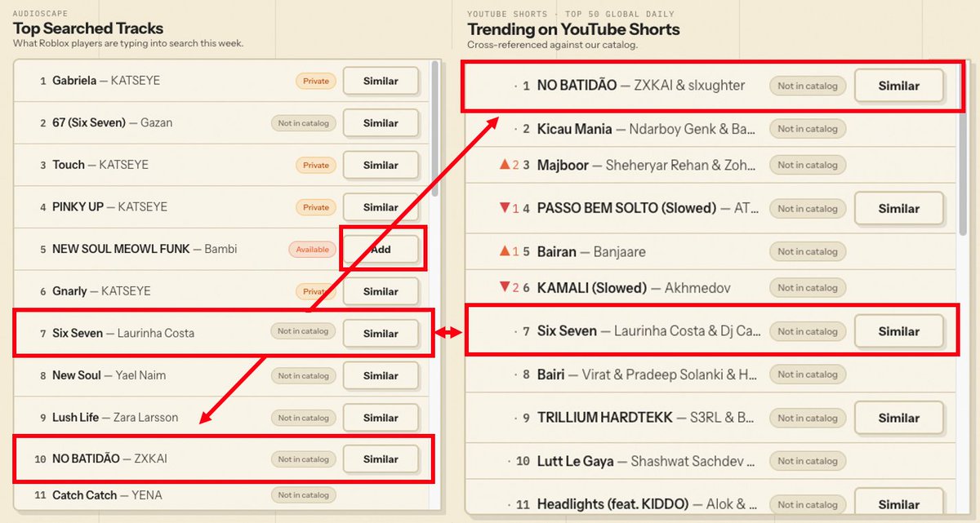
Task: Select track title 'KAMALI (Slowed)'
Action: [x=592, y=288]
